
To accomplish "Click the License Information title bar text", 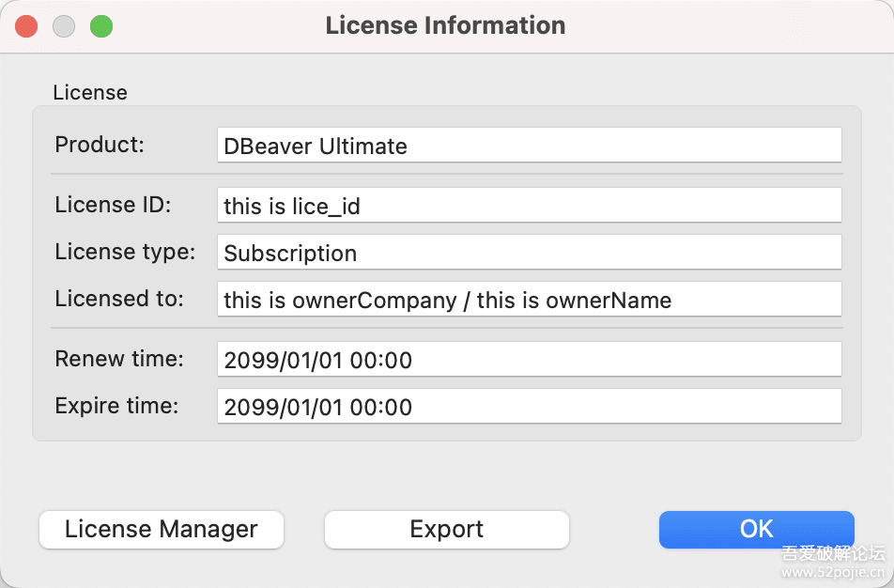I will point(445,25).
